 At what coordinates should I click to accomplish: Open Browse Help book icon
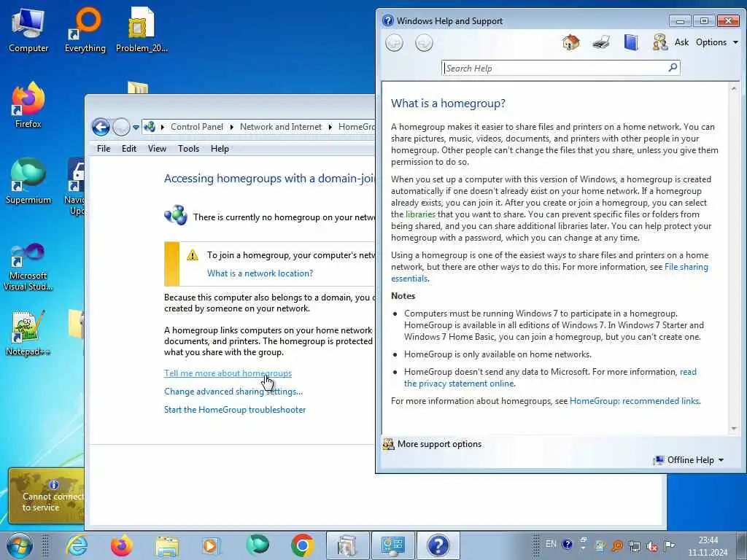tap(631, 42)
